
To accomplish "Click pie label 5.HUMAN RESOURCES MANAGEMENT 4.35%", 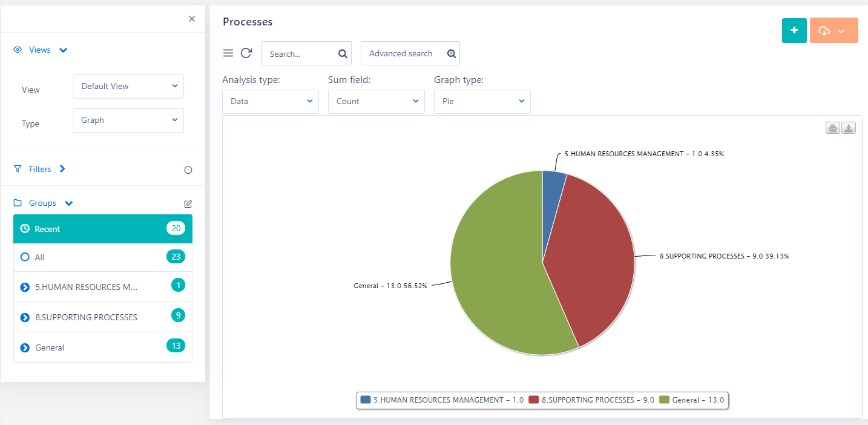I will tap(644, 154).
